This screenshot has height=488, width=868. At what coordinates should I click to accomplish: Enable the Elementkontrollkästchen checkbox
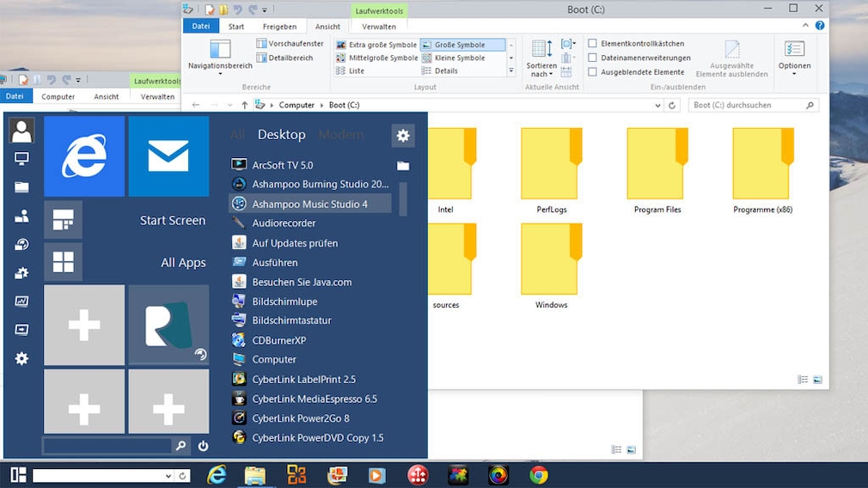click(x=593, y=44)
